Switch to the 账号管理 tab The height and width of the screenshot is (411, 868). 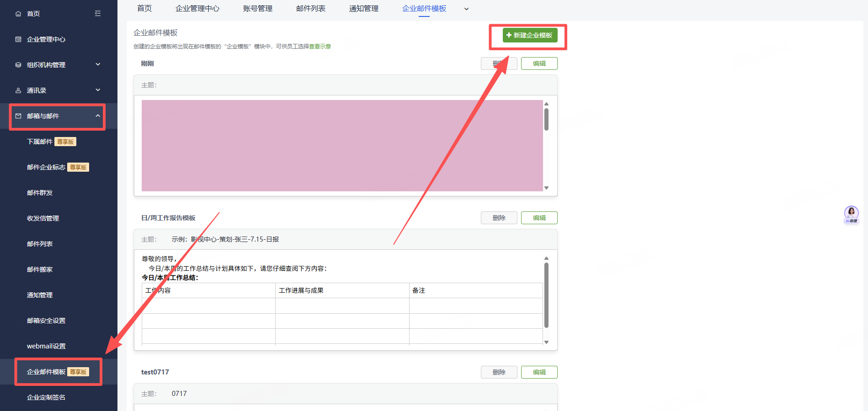[258, 9]
